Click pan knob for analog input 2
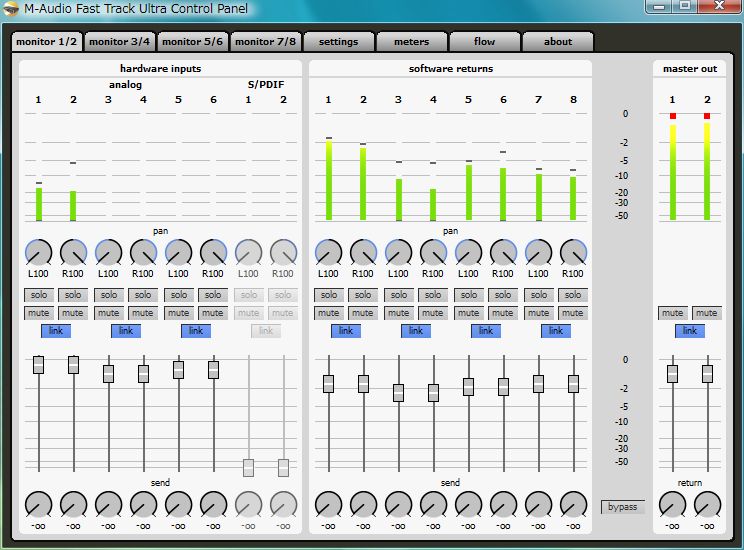This screenshot has height=550, width=744. [x=74, y=252]
